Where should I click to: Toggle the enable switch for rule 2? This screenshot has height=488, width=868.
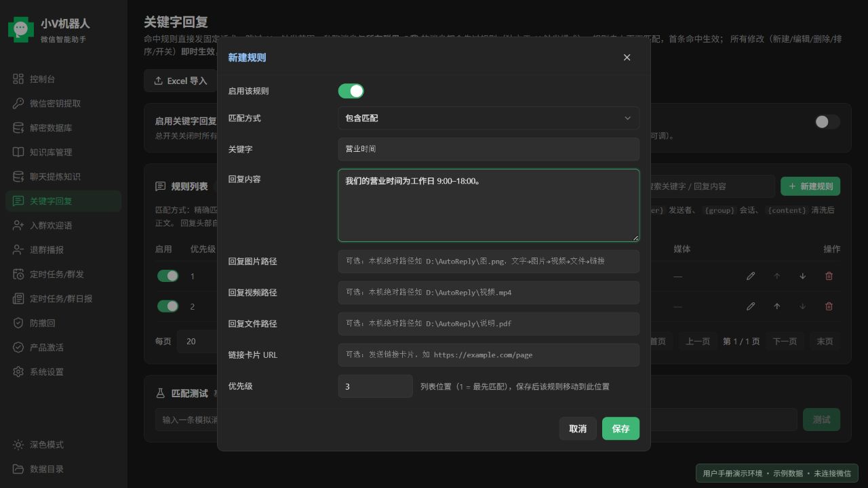pyautogui.click(x=167, y=306)
